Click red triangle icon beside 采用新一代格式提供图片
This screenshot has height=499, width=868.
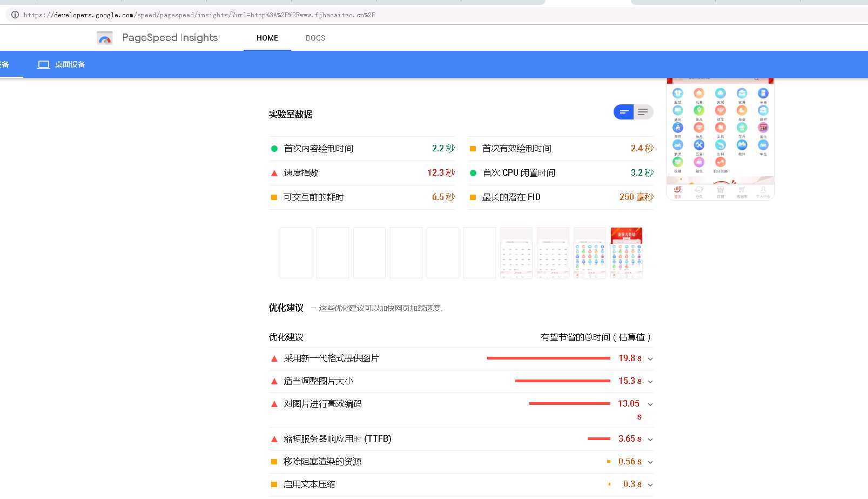(274, 358)
